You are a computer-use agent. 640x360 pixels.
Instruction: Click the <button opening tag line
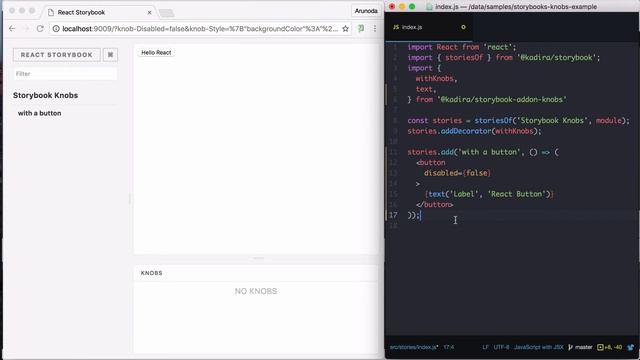point(431,162)
